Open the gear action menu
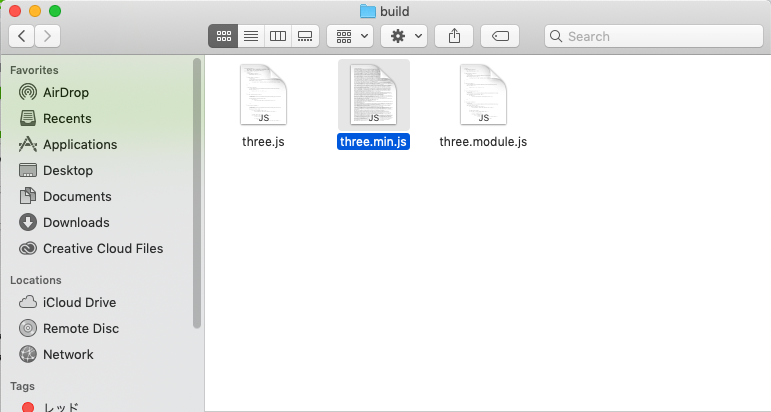 [404, 36]
